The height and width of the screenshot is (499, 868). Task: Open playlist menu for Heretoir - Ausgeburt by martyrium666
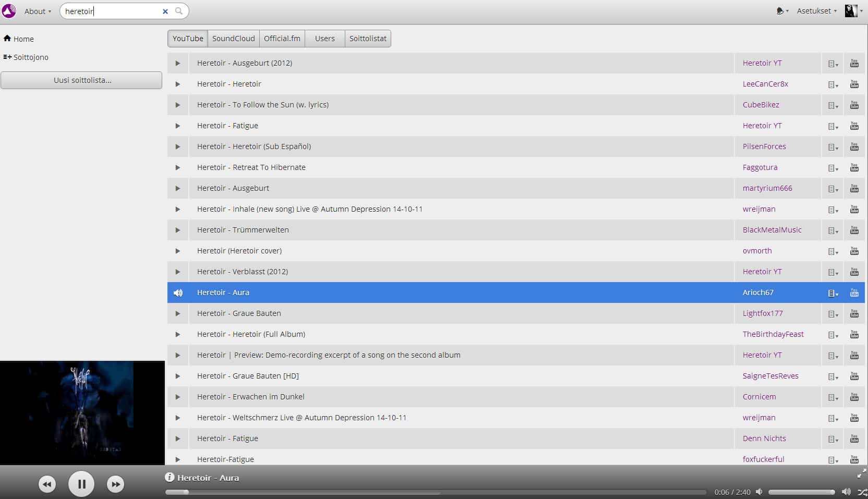(x=833, y=189)
